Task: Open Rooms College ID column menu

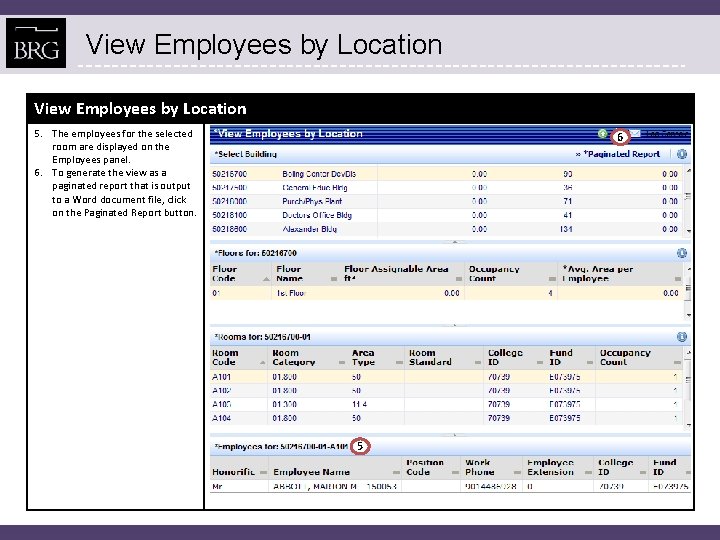Action: coord(540,362)
